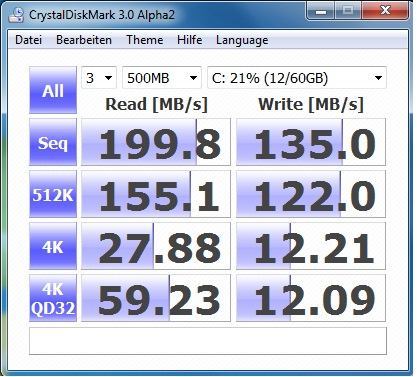
Task: Click the empty comment field at the bottom
Action: (x=208, y=341)
